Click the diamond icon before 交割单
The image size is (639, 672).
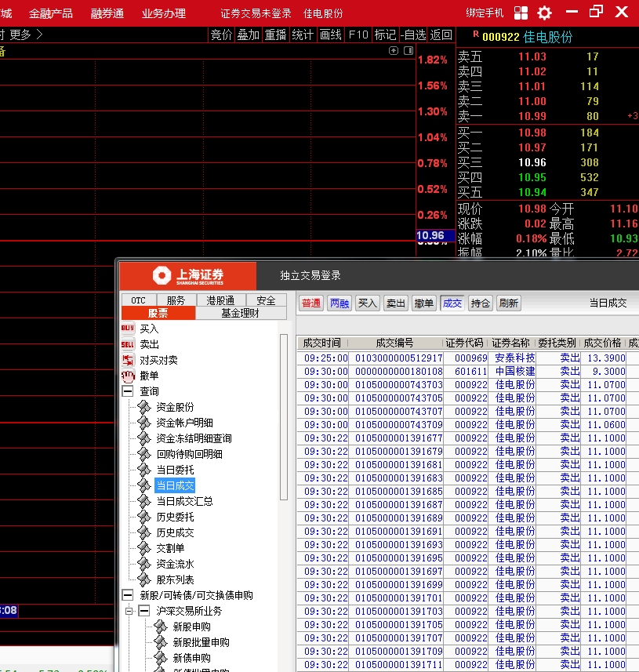[144, 548]
